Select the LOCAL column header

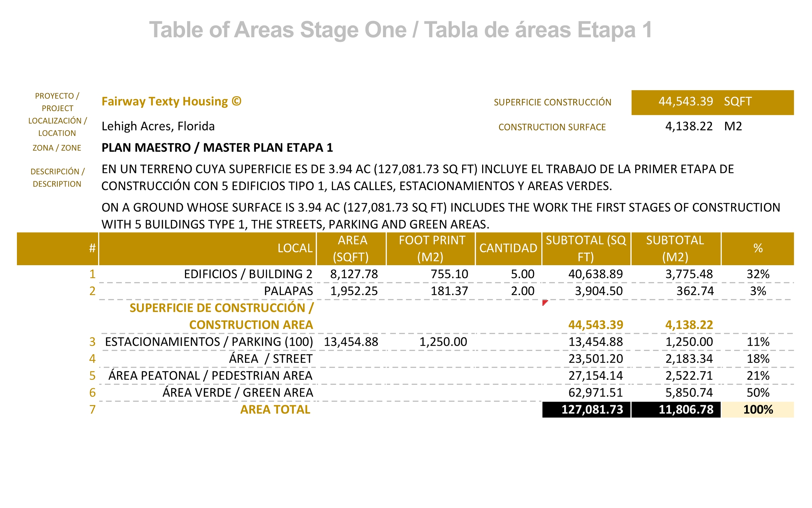294,248
